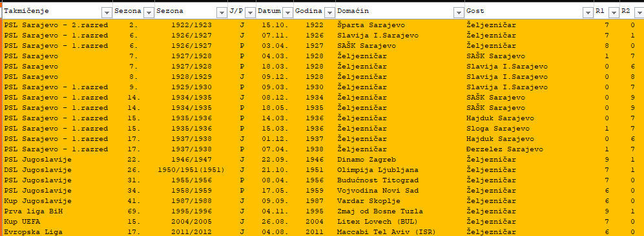
Task: Click the date cell '04.11.'
Action: [275, 211]
